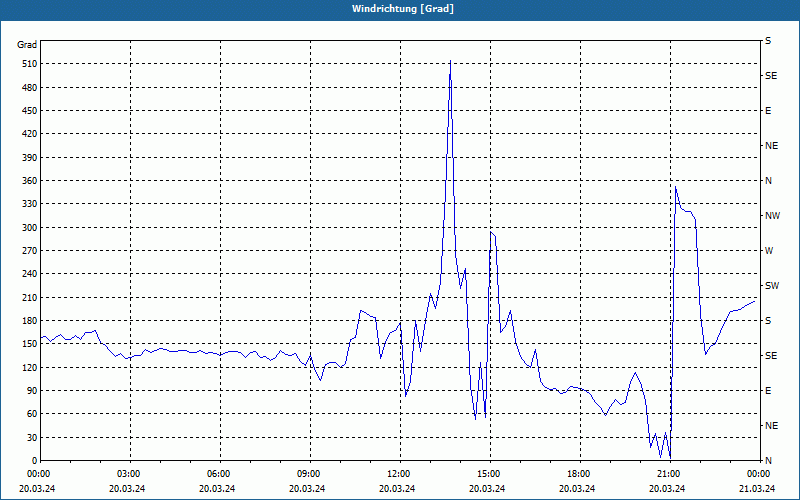Click the 180 y-axis label
Viewport: 800px width, 500px height.
31,321
